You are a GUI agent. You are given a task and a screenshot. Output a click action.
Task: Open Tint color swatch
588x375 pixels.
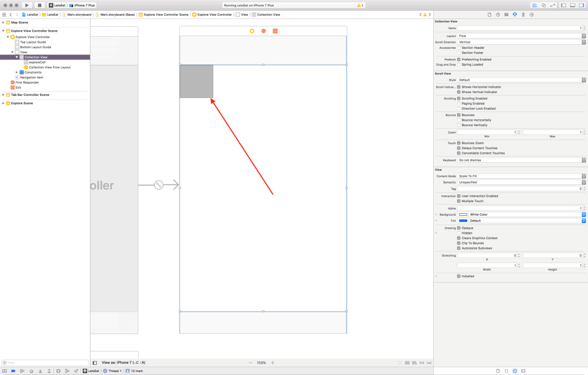click(463, 221)
